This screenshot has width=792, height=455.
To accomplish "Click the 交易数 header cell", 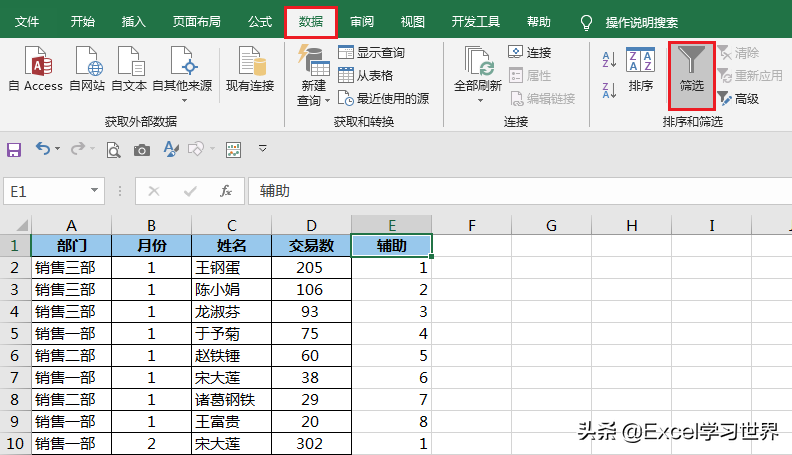I will [311, 245].
